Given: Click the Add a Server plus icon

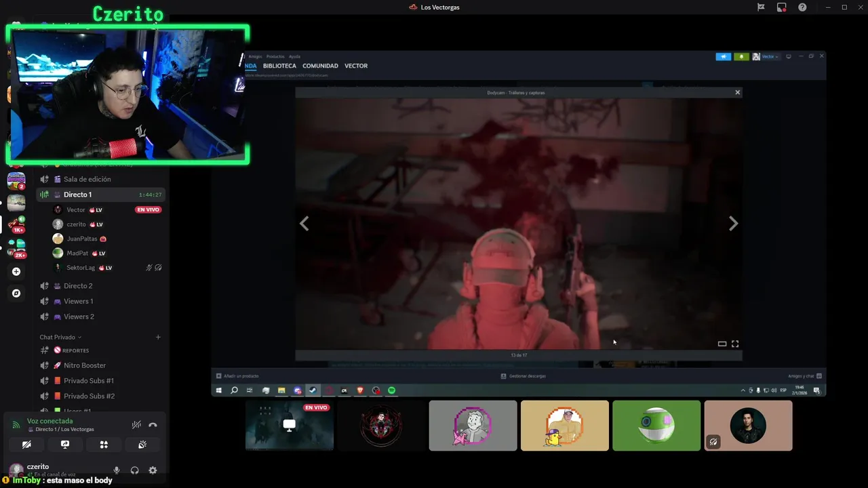Looking at the screenshot, I should click(x=16, y=272).
